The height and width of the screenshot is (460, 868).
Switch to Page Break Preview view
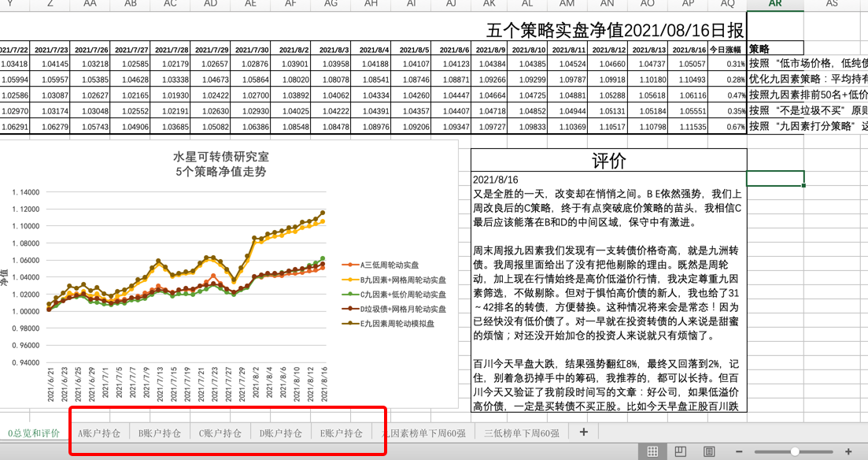tap(709, 451)
